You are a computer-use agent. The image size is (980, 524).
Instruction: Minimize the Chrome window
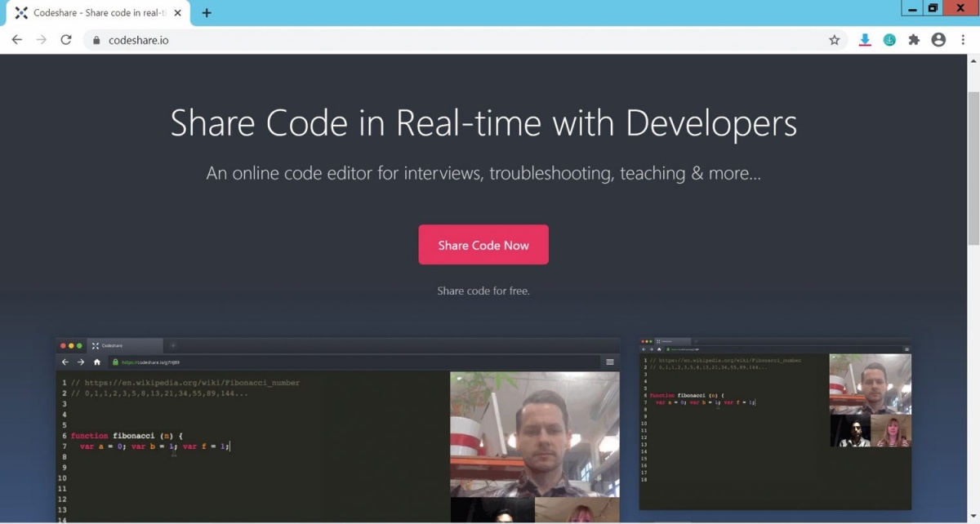click(x=912, y=8)
